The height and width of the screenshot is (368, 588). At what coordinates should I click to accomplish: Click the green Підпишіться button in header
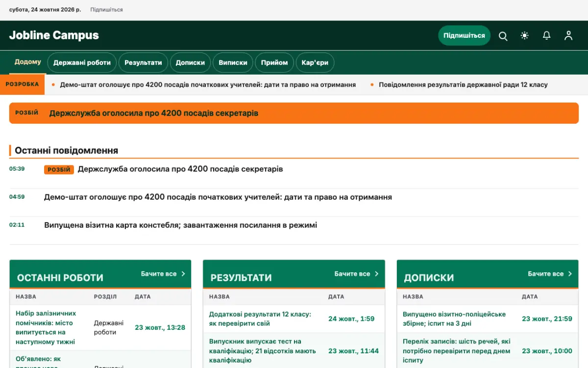tap(464, 35)
